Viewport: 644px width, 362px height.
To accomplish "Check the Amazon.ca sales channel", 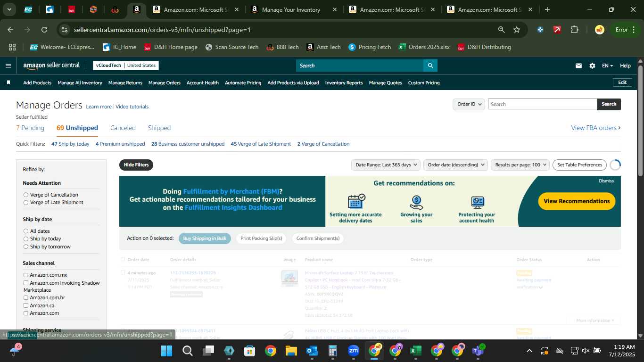I will click(x=26, y=305).
